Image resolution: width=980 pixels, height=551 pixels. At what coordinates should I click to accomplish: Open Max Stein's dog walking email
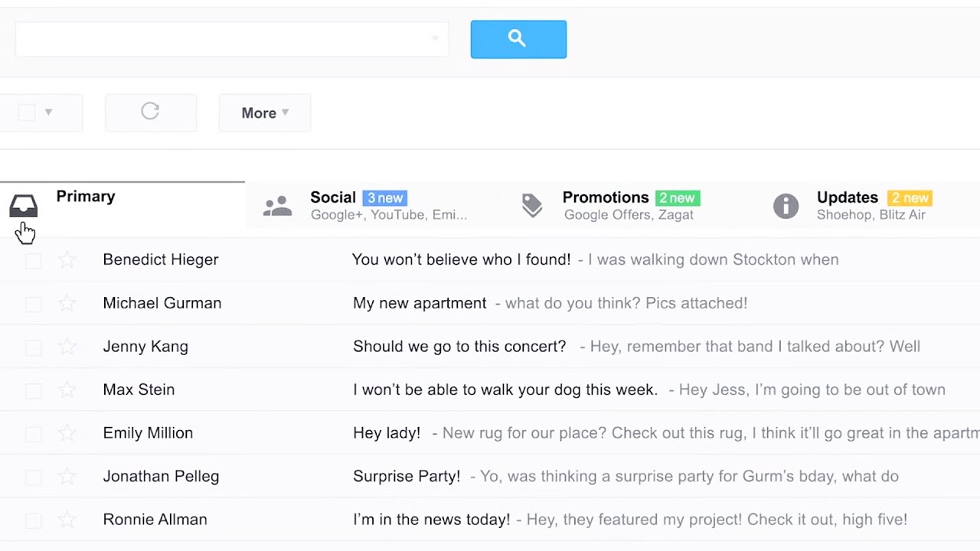(505, 389)
